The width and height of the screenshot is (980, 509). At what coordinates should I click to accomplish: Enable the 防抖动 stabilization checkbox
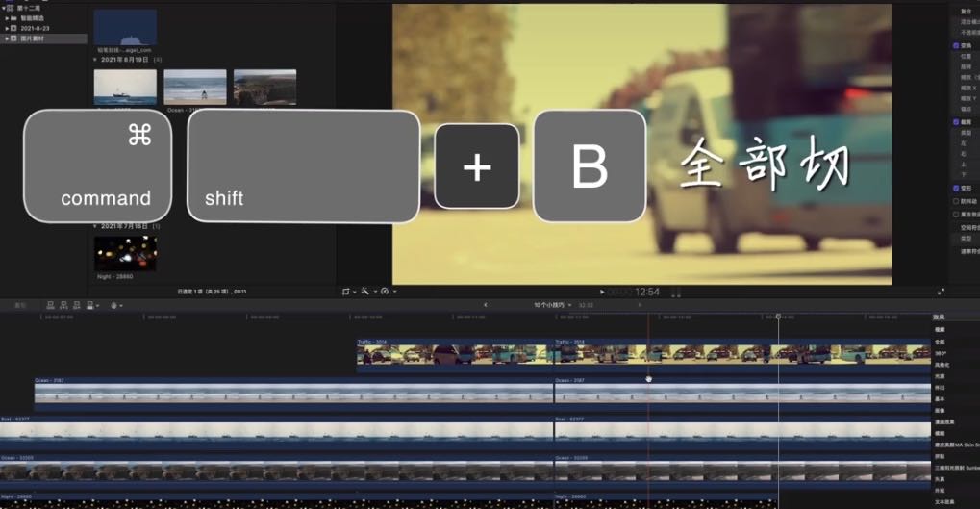[x=956, y=201]
